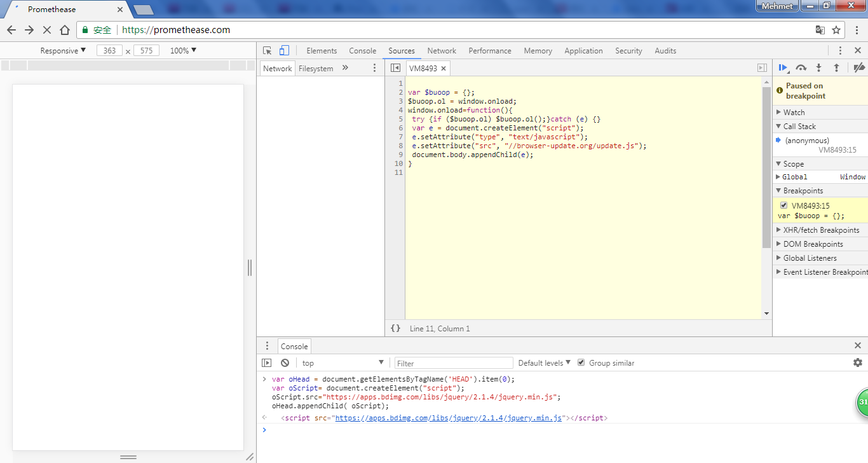Open the Performance tab
This screenshot has width=868, height=463.
490,51
